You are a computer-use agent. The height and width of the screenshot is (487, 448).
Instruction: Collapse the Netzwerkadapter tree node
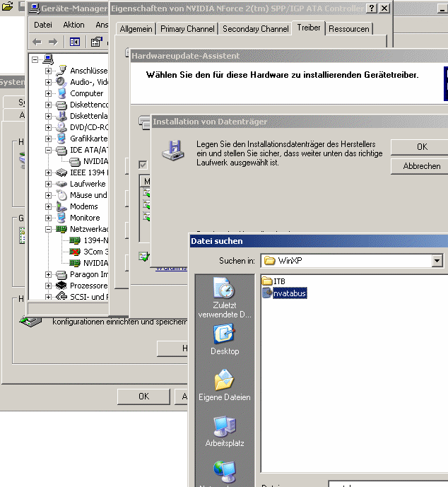coord(48,229)
